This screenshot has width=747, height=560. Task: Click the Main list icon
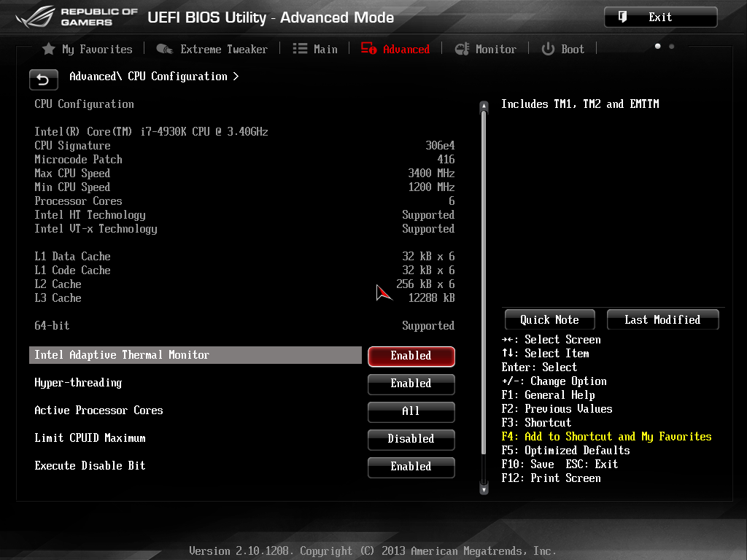click(x=300, y=49)
